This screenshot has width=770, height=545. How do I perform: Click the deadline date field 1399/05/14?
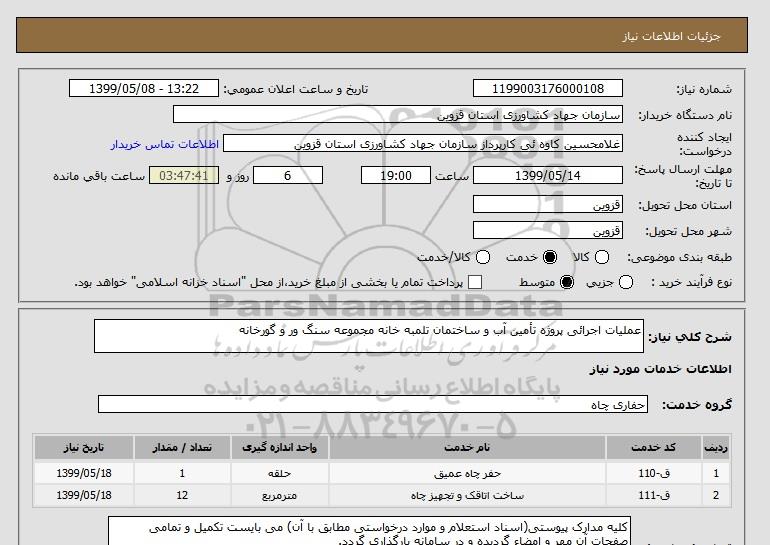[x=548, y=175]
